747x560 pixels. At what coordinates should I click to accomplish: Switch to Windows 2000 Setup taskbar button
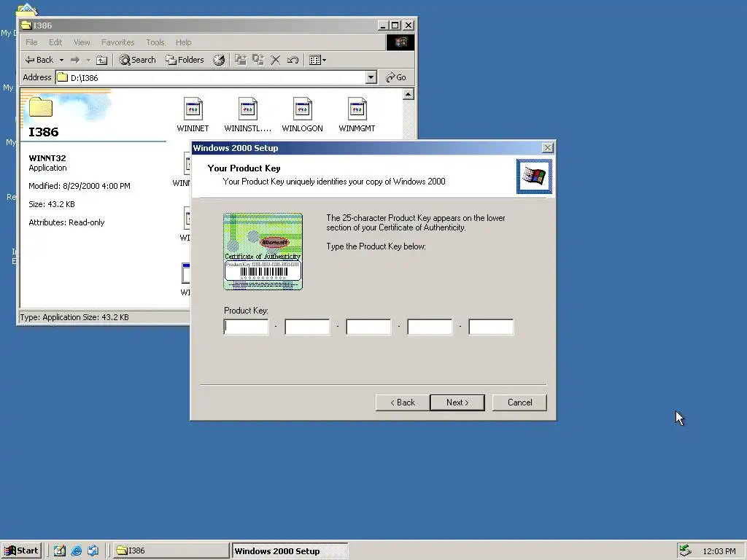(290, 551)
